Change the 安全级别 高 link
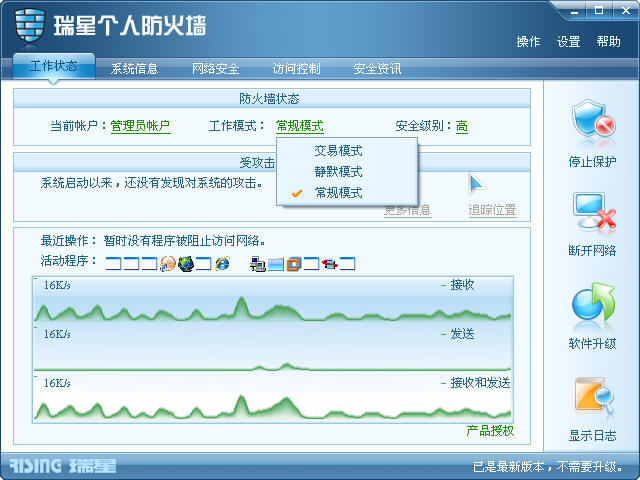Viewport: 640px width, 480px height. [x=462, y=126]
